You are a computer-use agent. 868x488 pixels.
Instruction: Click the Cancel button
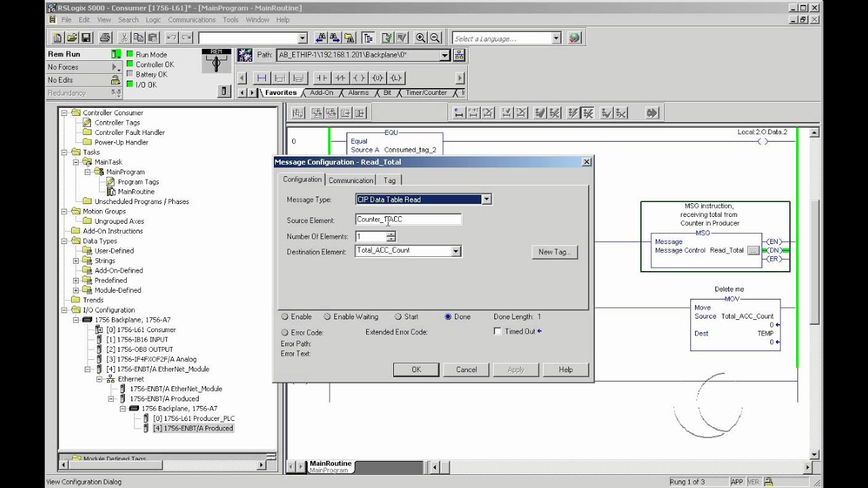click(x=467, y=369)
